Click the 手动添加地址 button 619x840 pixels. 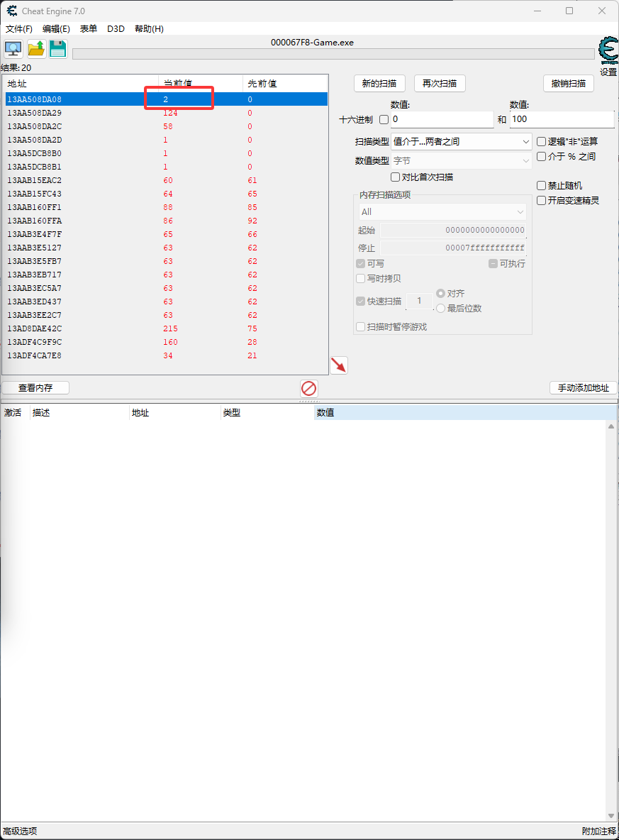click(x=583, y=388)
